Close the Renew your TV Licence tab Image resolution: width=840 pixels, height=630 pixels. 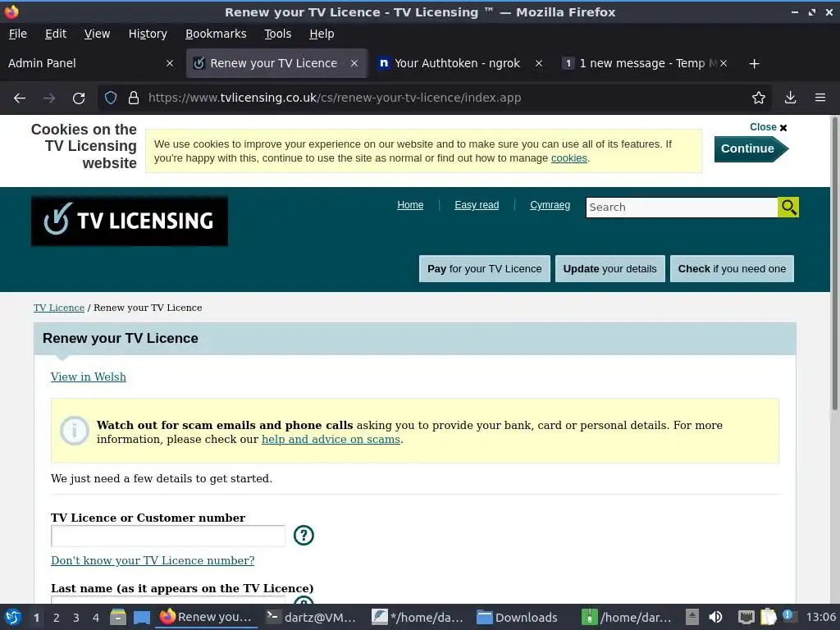[x=354, y=64]
